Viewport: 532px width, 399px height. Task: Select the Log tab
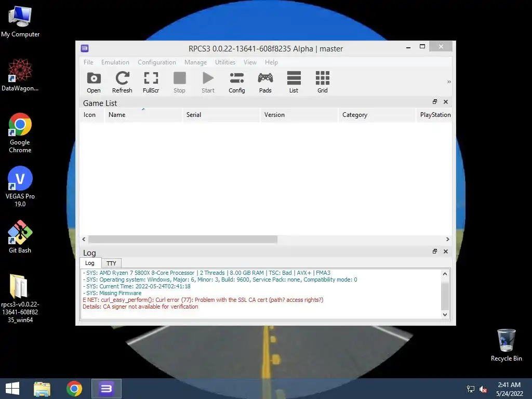pyautogui.click(x=90, y=263)
